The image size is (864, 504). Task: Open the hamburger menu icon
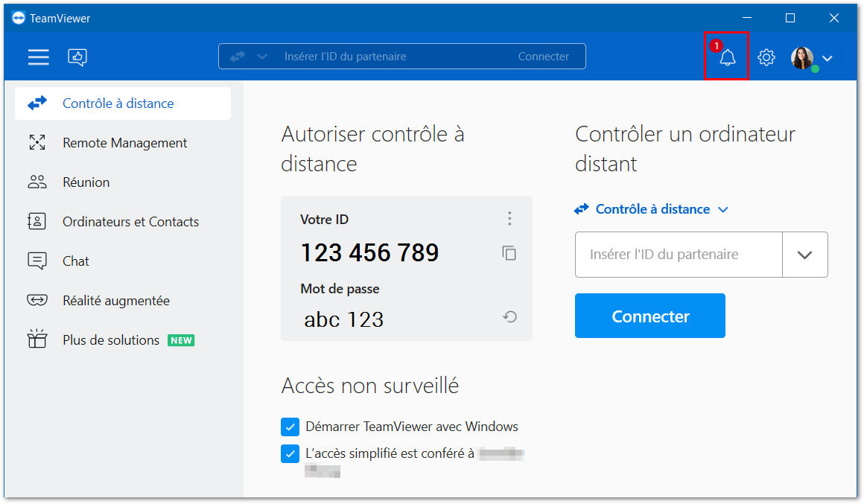tap(39, 57)
